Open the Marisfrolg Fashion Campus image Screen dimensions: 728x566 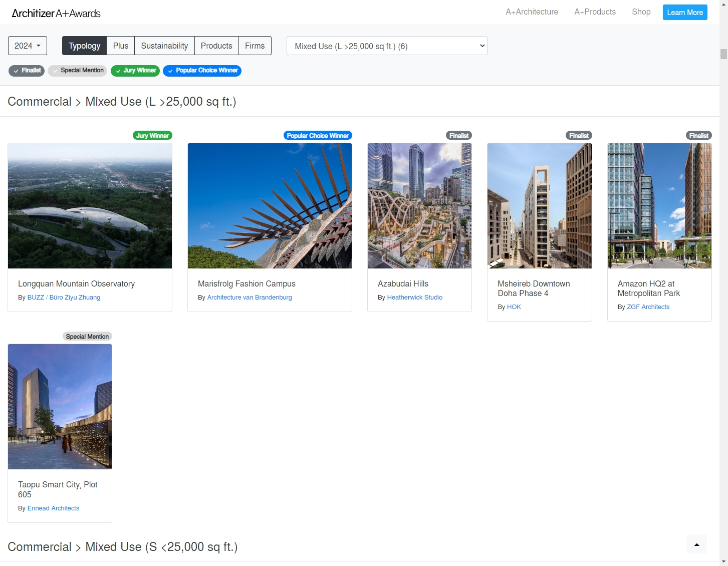pos(270,206)
